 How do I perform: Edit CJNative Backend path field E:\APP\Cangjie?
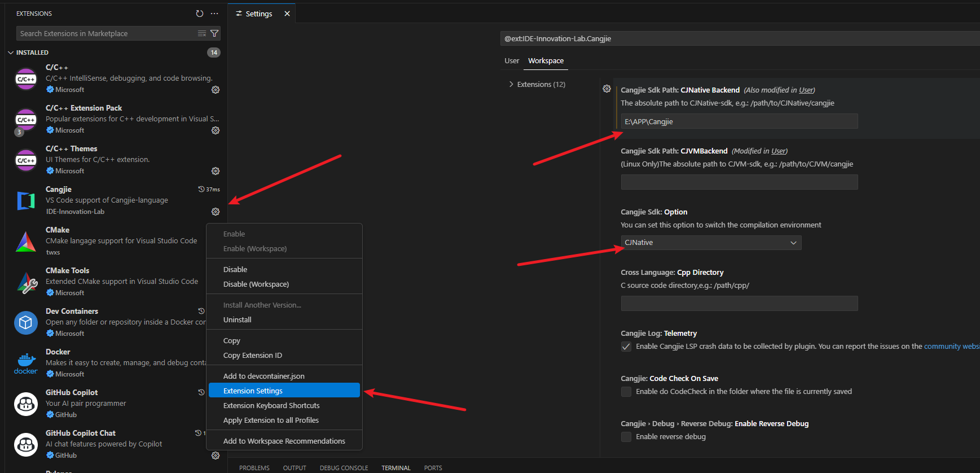739,121
